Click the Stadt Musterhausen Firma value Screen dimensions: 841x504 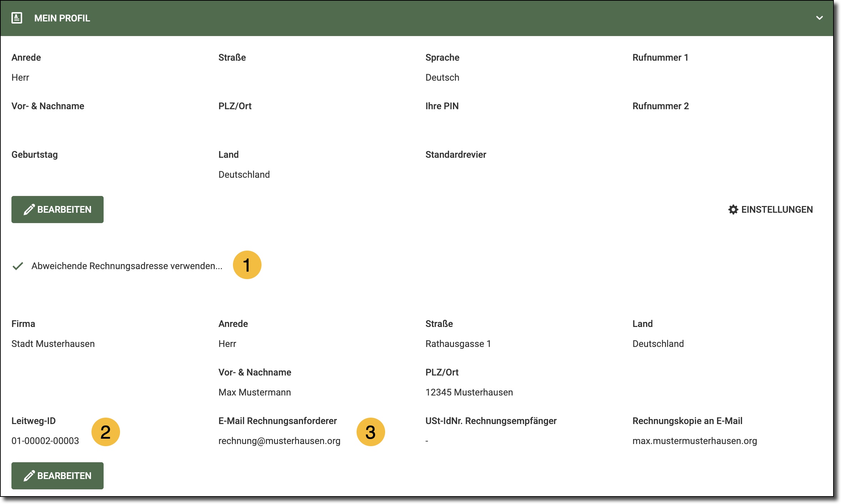(x=53, y=344)
